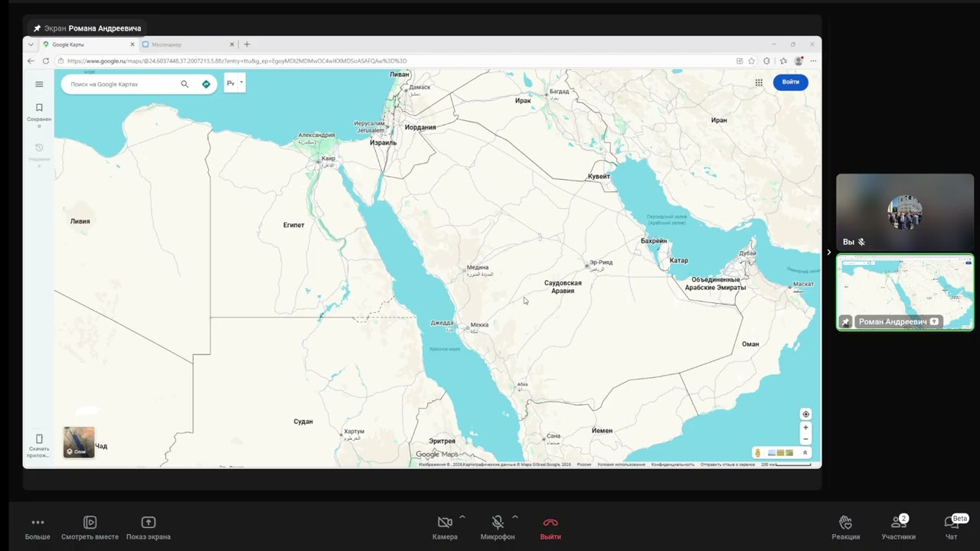Open the browser tab list dropdown
This screenshot has width=980, height=551.
[31, 44]
